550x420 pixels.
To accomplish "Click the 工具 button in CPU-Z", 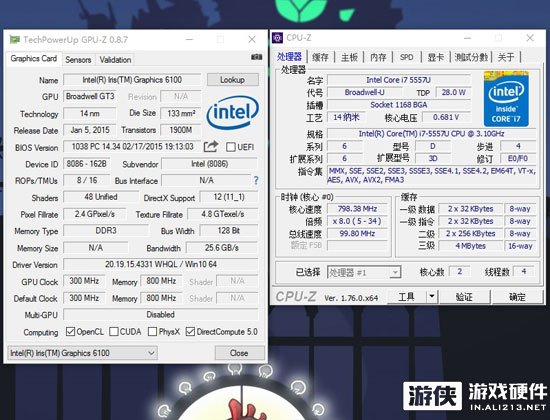I will pyautogui.click(x=407, y=297).
